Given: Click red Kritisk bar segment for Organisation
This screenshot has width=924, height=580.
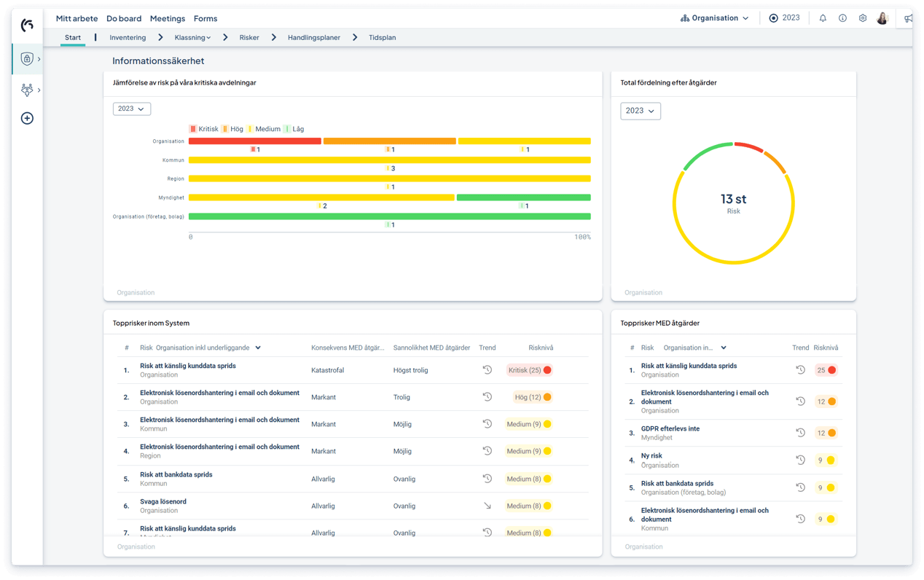Looking at the screenshot, I should 254,141.
